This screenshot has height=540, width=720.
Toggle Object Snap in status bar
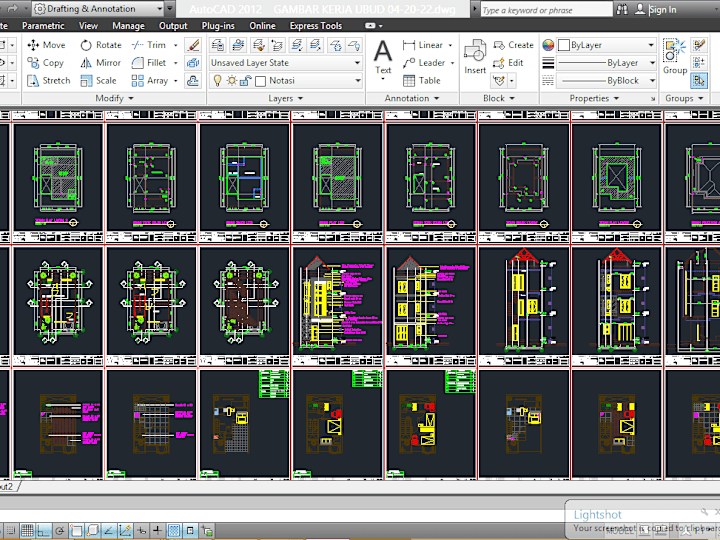pos(76,531)
